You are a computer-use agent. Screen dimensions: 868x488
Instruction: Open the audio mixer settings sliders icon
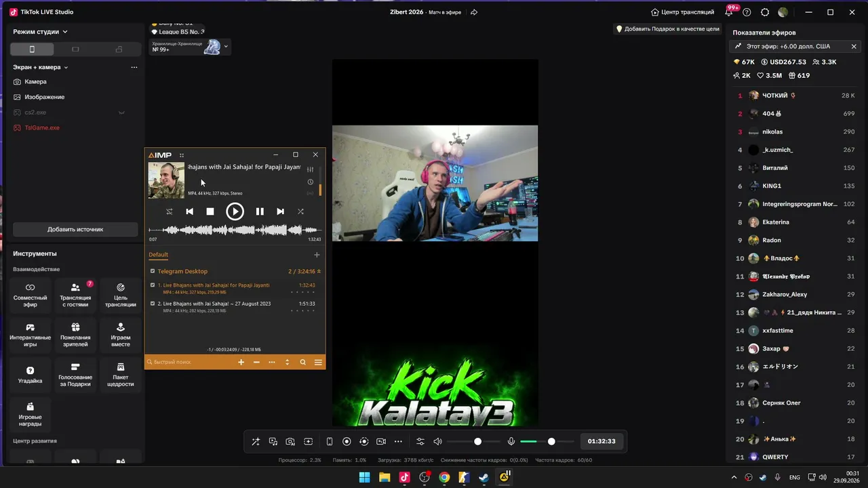[420, 441]
